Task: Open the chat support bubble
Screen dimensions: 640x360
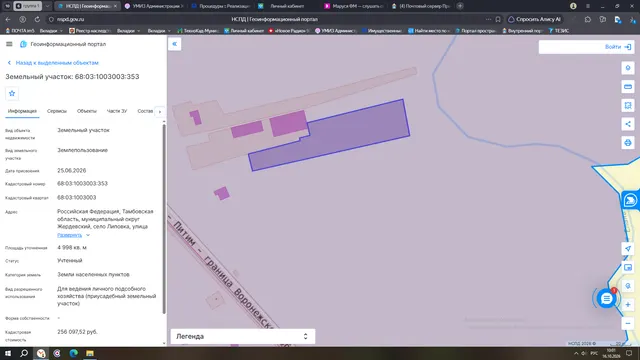Action: pos(607,299)
